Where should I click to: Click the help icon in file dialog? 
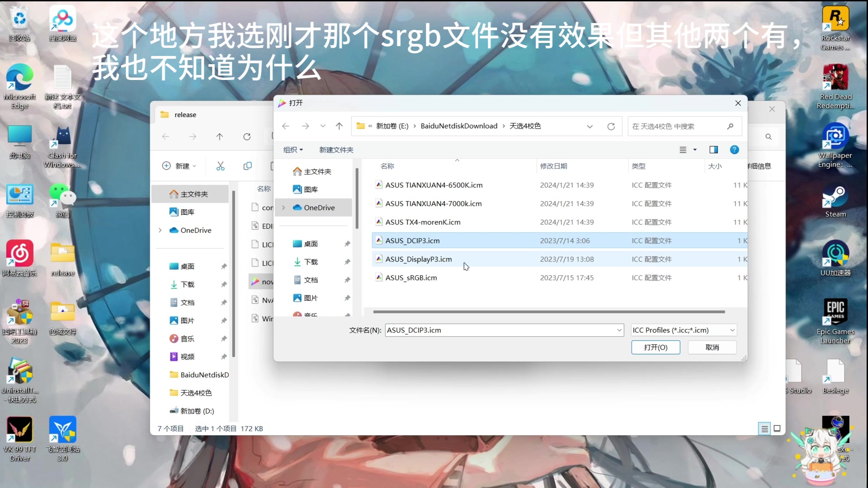point(735,150)
